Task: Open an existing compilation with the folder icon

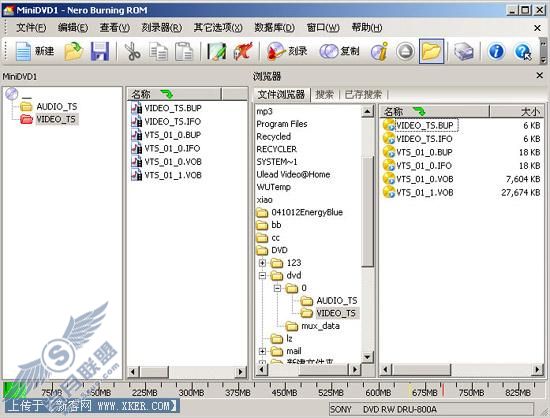Action: click(x=74, y=51)
